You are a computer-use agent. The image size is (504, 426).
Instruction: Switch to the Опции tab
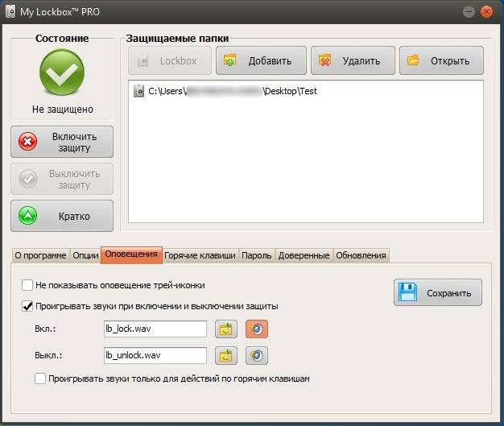pyautogui.click(x=85, y=255)
